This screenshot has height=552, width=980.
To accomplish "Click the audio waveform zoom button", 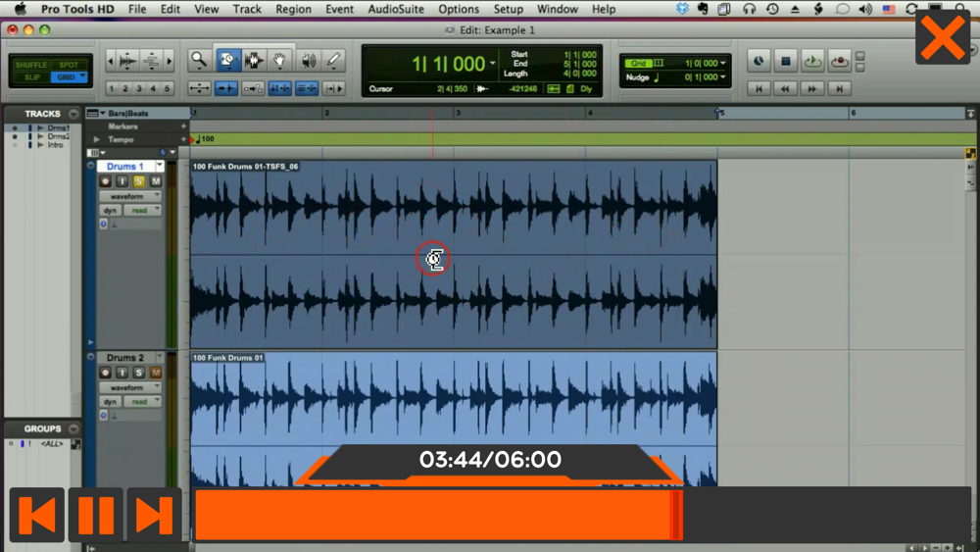I will 127,61.
